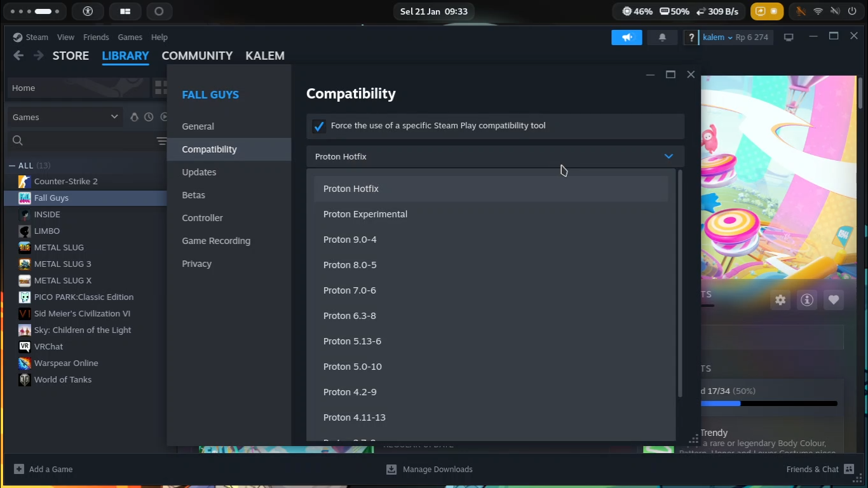The image size is (868, 488).
Task: Click the Friends & Chat icon
Action: [849, 469]
